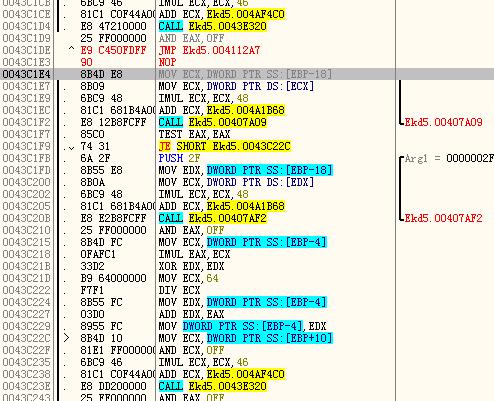Image resolution: width=494 pixels, height=401 pixels.
Task: Click the MOV ECX,64 instruction
Action: tap(188, 278)
